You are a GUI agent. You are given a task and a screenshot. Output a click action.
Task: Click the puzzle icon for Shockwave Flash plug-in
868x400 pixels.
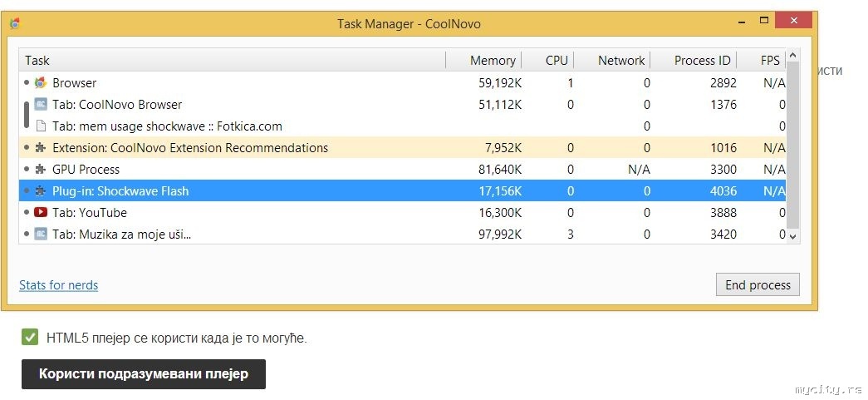point(41,190)
